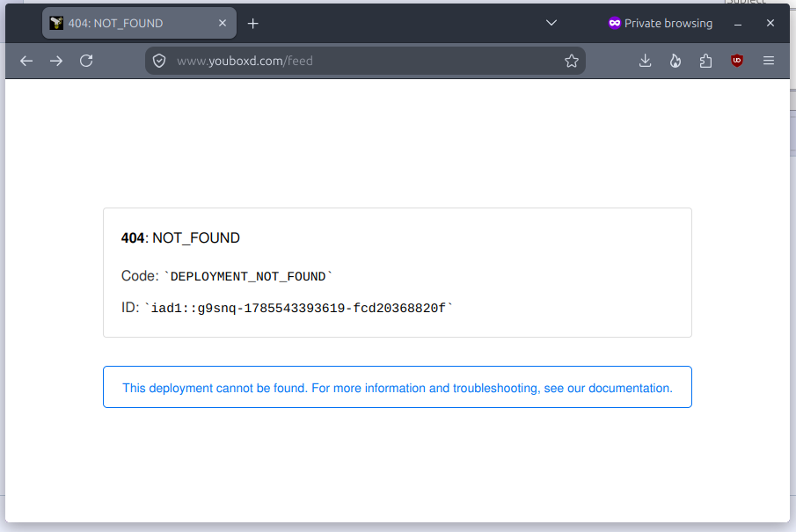
Task: Open the Extensions puzzle menu
Action: pyautogui.click(x=705, y=61)
